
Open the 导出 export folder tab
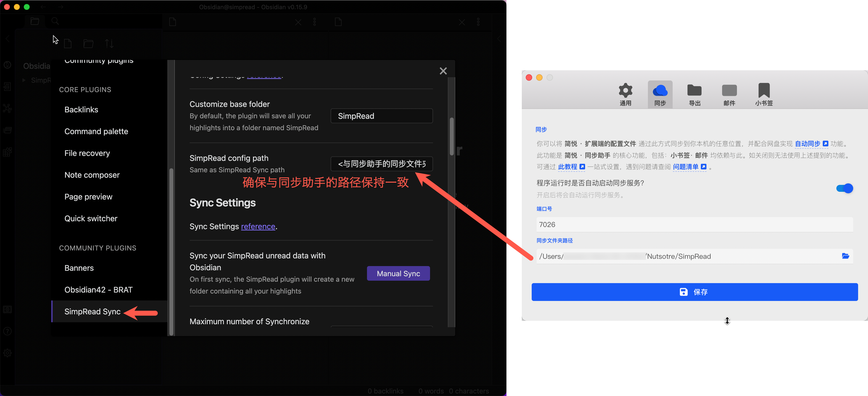click(694, 95)
